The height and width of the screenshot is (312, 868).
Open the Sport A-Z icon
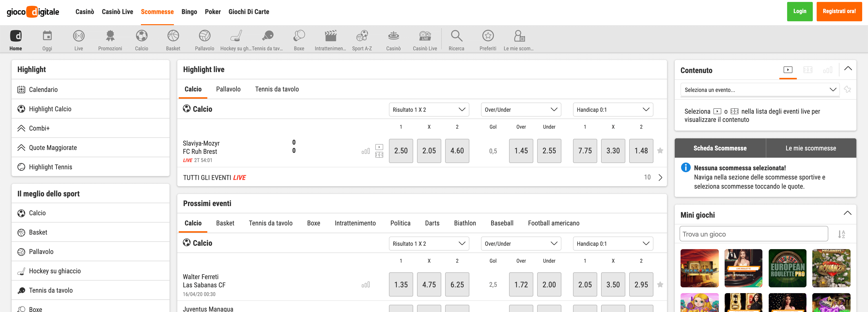pos(362,36)
